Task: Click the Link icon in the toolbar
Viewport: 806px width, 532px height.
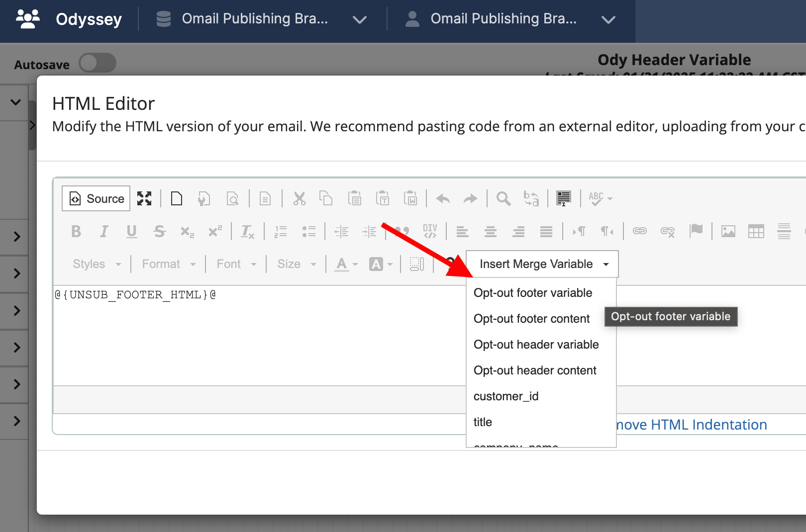Action: [640, 231]
